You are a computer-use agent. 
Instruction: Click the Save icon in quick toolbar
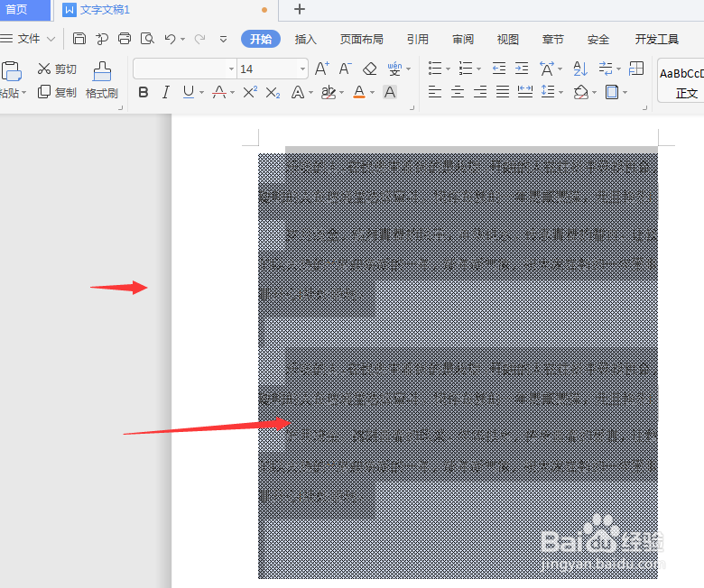coord(79,39)
